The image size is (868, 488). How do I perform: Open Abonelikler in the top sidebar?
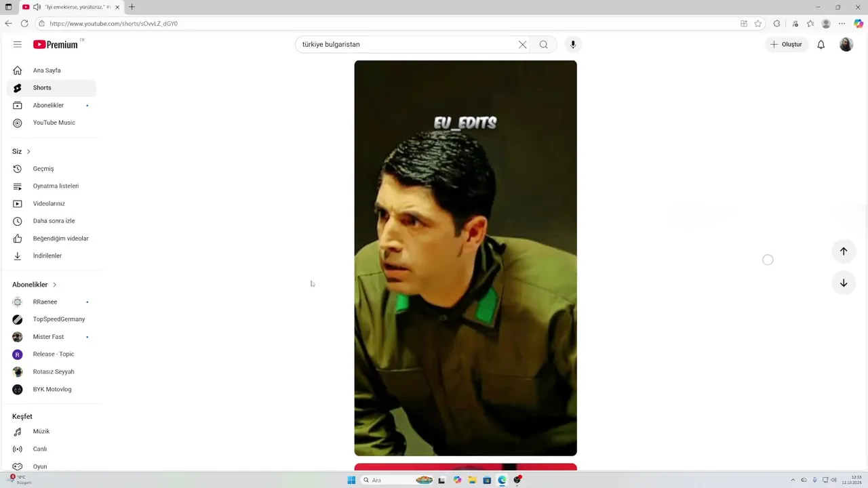pyautogui.click(x=52, y=106)
